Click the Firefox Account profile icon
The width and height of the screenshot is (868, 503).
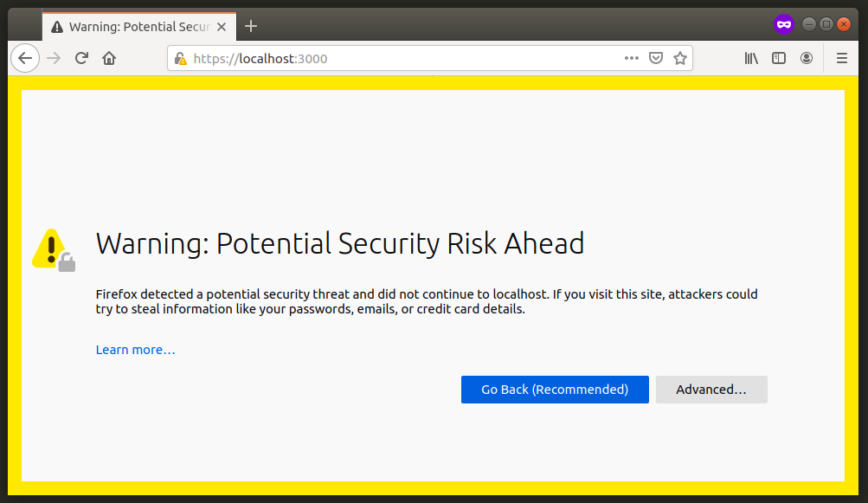click(807, 58)
